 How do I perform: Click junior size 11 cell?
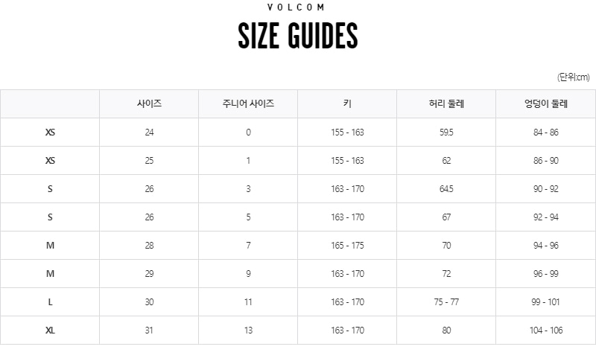248,302
